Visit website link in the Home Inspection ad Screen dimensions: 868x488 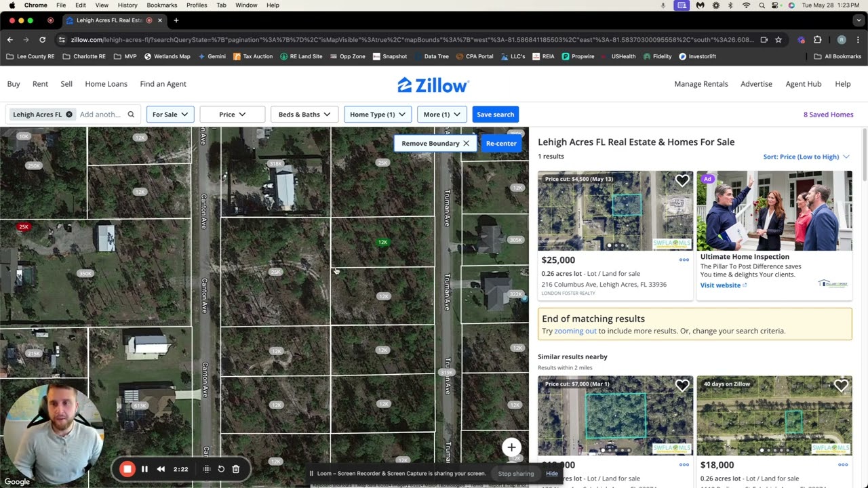coord(723,285)
